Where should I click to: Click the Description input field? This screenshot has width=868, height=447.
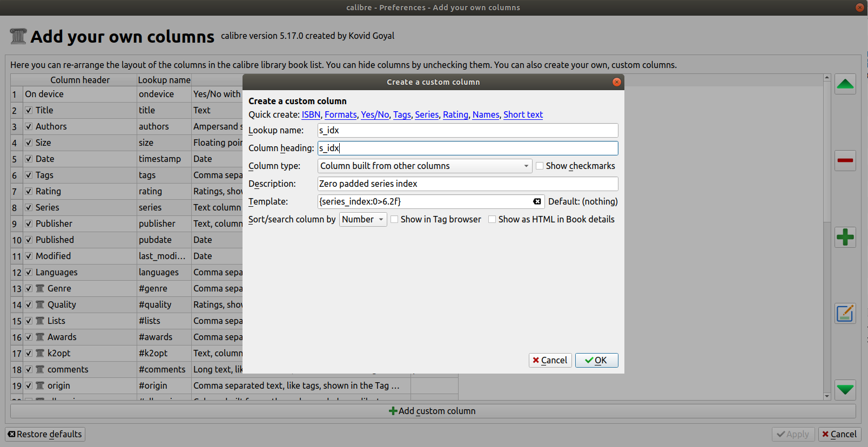[468, 184]
